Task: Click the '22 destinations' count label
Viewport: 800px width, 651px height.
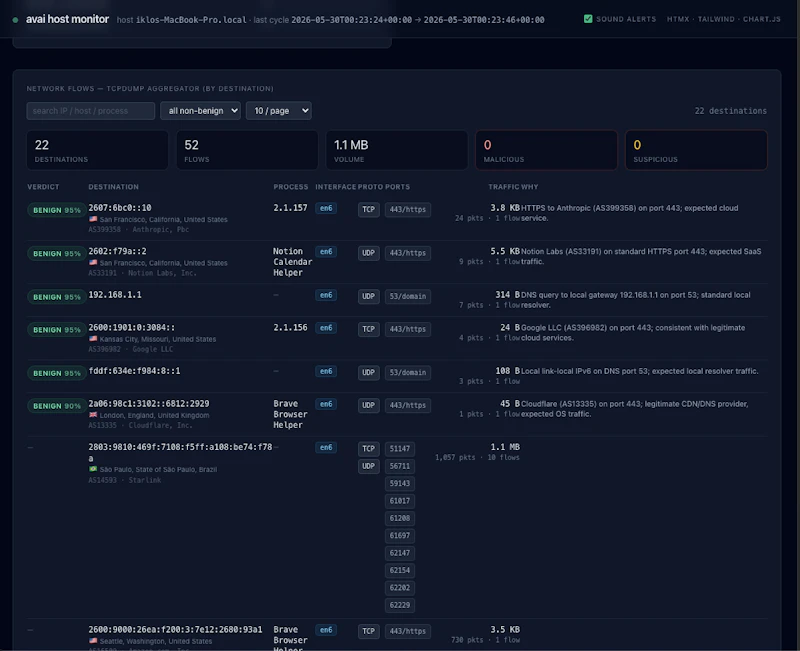Action: click(731, 111)
